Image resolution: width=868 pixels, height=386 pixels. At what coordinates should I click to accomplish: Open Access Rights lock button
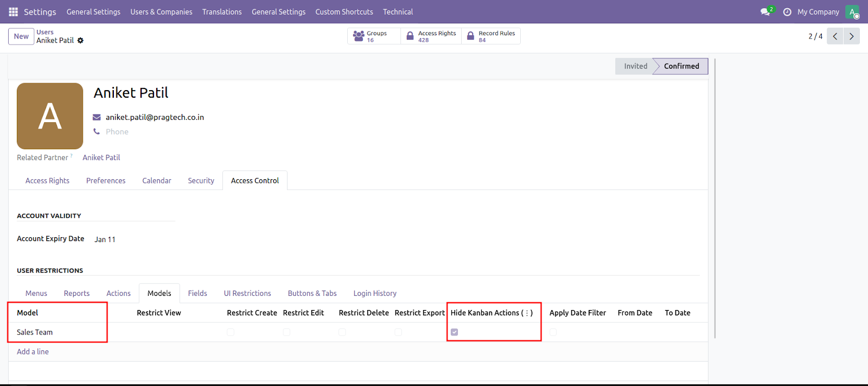[432, 36]
